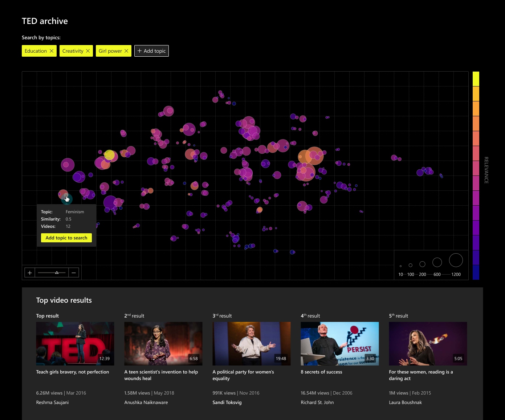Click the RELEVANCE legend label
The width and height of the screenshot is (505, 420).
click(486, 170)
